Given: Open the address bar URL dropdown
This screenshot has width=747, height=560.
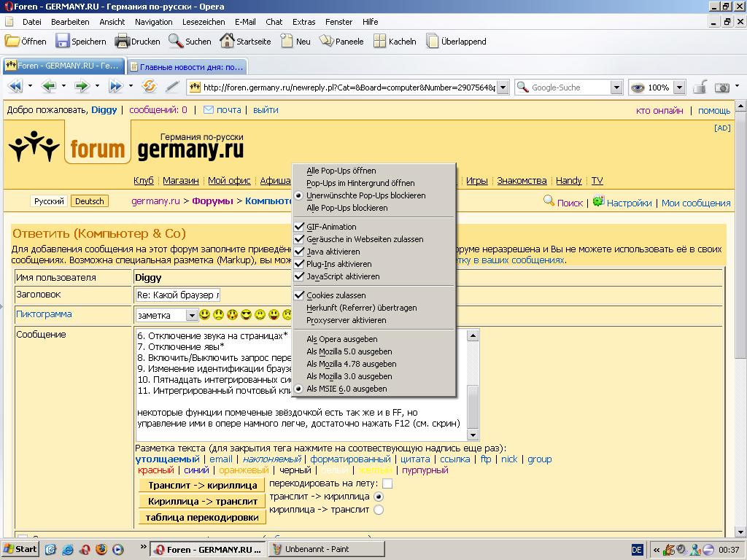Looking at the screenshot, I should 503,87.
